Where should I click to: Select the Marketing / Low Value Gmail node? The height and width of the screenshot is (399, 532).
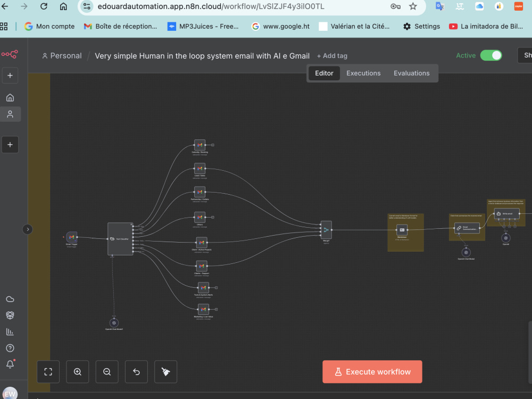pos(203,310)
